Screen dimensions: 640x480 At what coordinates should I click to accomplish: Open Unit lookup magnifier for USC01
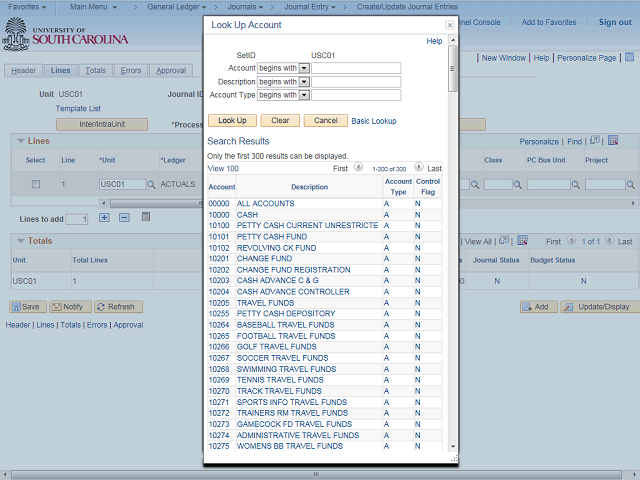coord(151,184)
